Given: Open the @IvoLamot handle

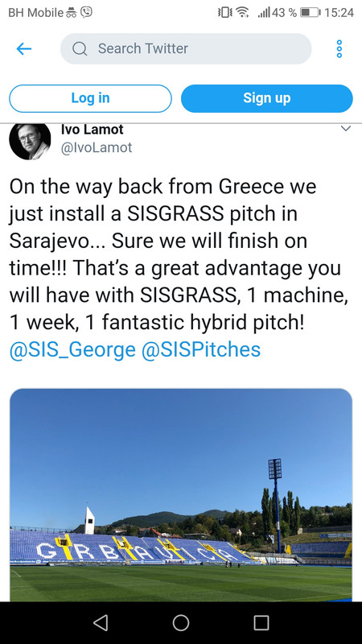Looking at the screenshot, I should tap(97, 148).
